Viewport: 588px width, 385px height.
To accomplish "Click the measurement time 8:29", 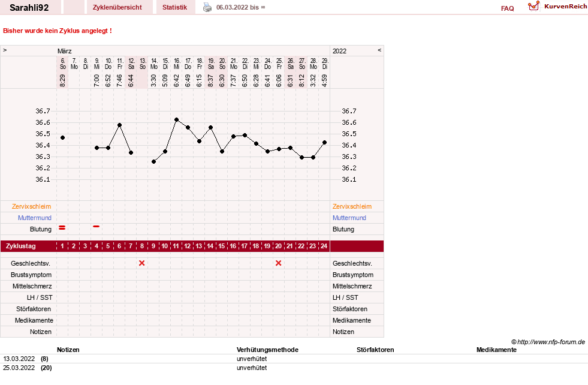I will pyautogui.click(x=62, y=81).
